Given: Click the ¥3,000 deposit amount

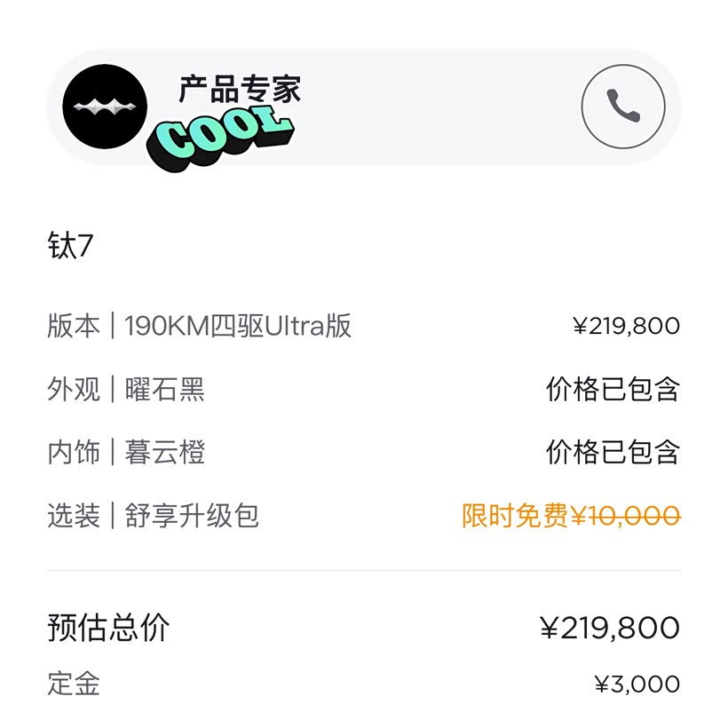Looking at the screenshot, I should pyautogui.click(x=637, y=684).
